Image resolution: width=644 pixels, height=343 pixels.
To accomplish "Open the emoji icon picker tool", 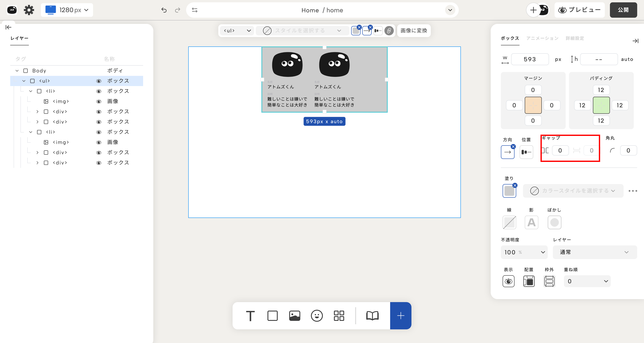I will click(316, 316).
